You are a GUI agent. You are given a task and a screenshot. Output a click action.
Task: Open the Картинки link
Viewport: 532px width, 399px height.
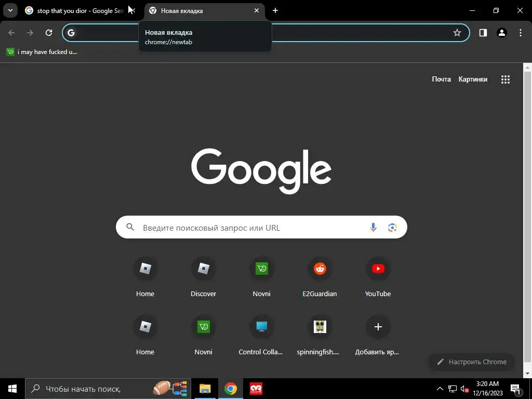[473, 79]
